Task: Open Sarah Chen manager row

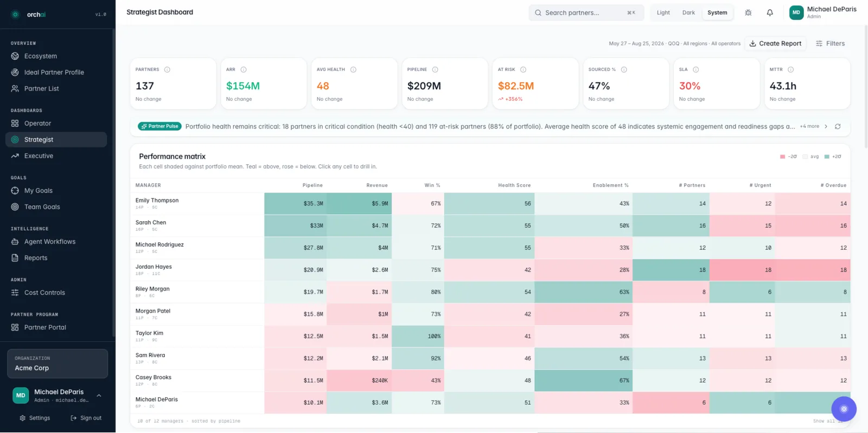Action: point(197,225)
